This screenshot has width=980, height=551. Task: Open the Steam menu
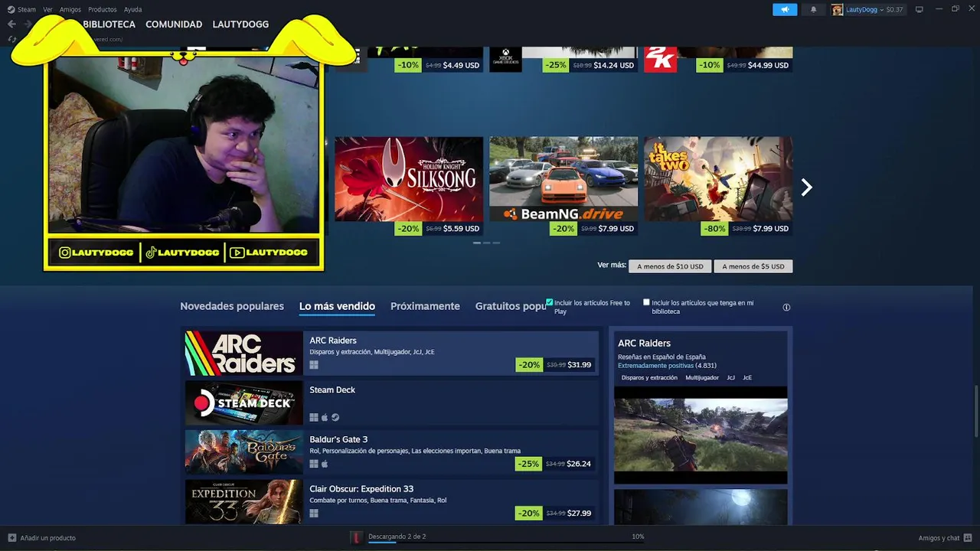click(x=27, y=9)
